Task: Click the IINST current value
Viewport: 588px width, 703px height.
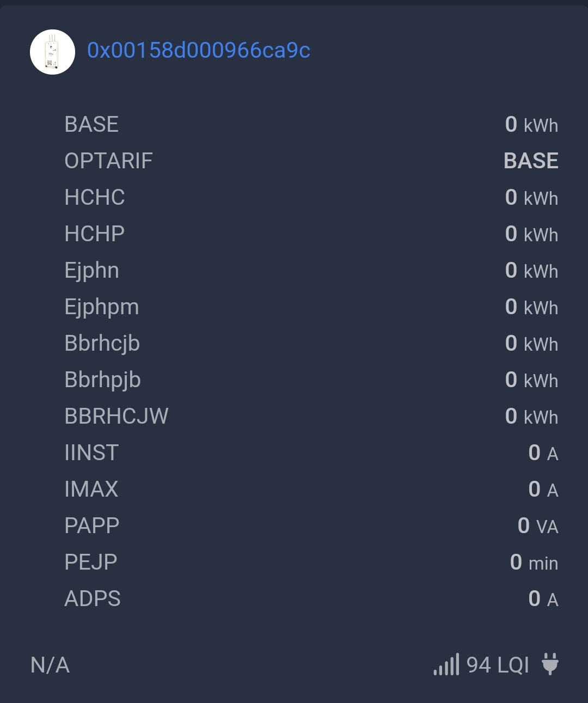Action: tap(543, 453)
